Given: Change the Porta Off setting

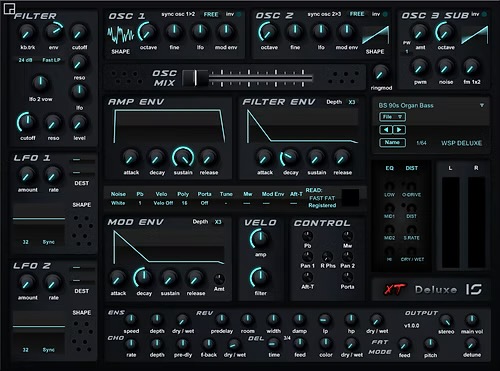Looking at the screenshot, I should tap(204, 203).
